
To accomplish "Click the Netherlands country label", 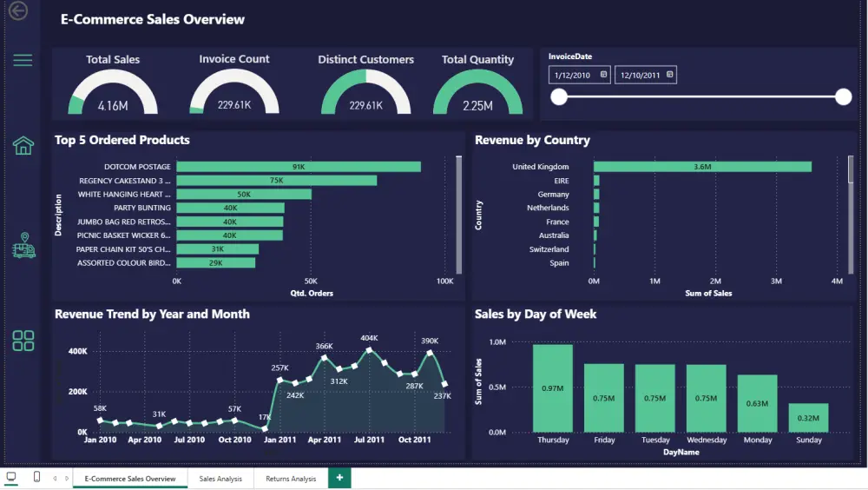I will [x=548, y=208].
